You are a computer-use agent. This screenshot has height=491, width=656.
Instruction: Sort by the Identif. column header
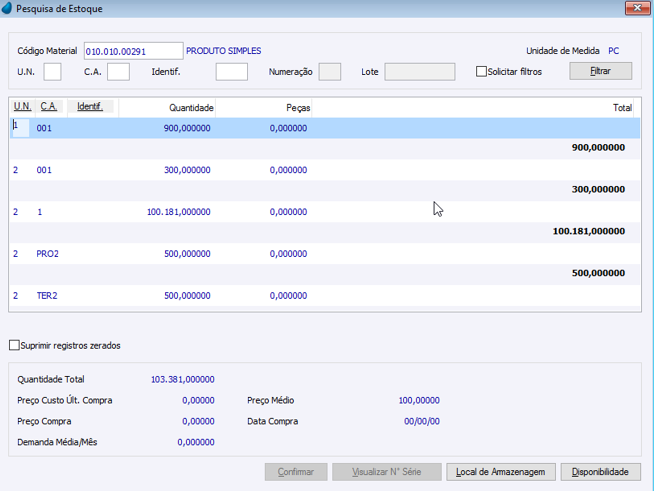point(90,107)
